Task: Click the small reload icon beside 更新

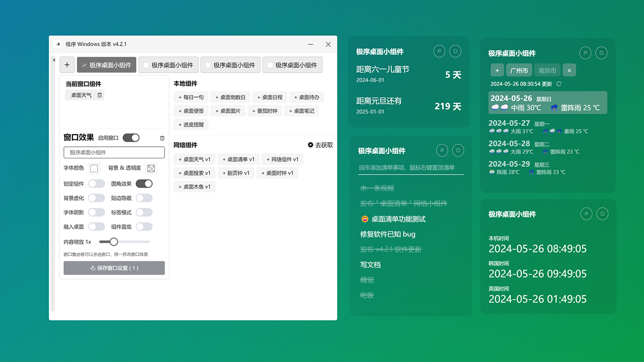Action: pyautogui.click(x=558, y=84)
